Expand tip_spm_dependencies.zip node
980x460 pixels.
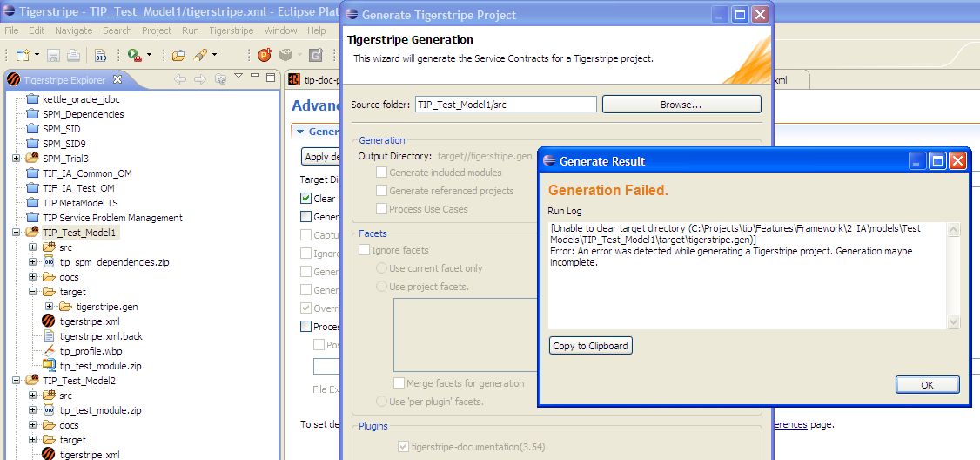(x=33, y=262)
